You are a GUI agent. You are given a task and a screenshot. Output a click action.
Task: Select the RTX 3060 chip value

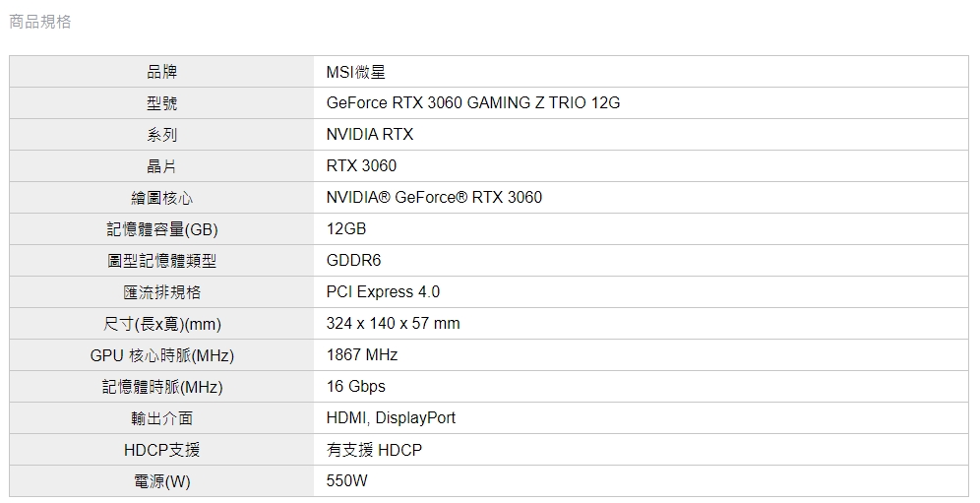pos(361,165)
